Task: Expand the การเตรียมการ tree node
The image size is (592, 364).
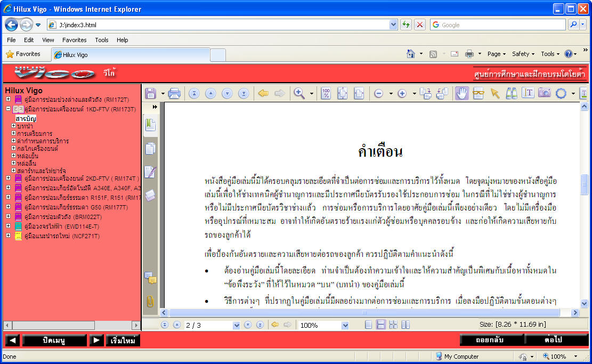Action: [x=14, y=133]
